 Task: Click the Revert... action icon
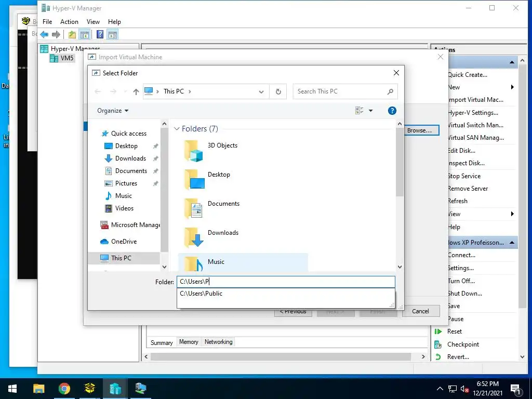(x=438, y=357)
